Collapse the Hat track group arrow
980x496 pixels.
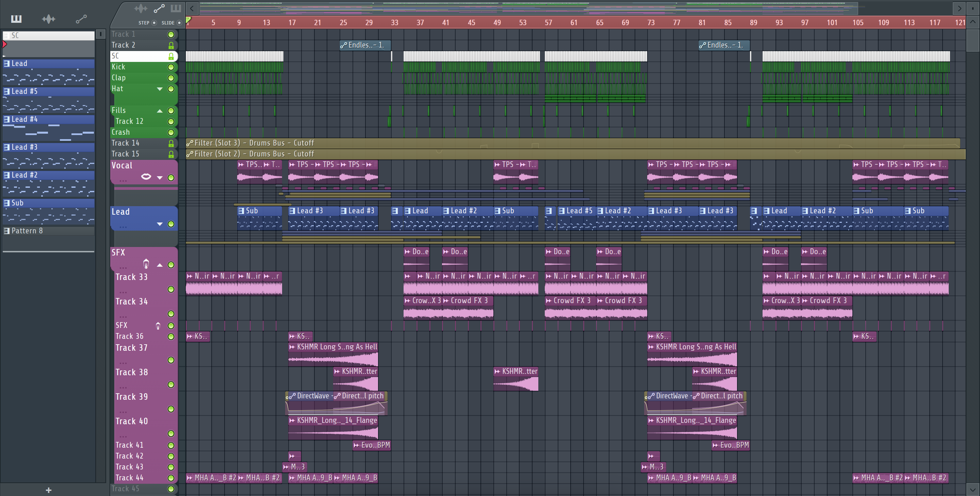(x=160, y=89)
